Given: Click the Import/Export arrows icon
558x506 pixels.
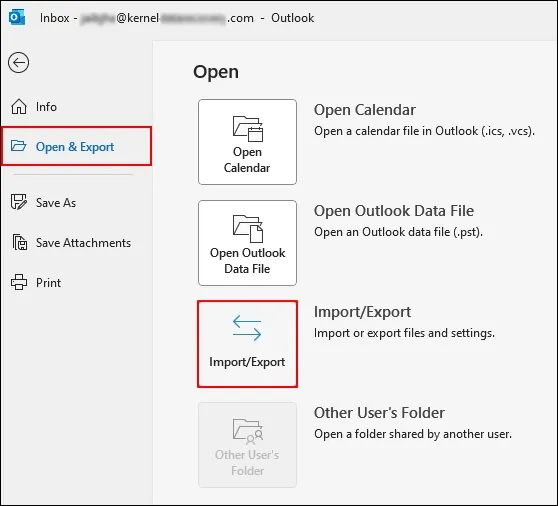Looking at the screenshot, I should [247, 328].
